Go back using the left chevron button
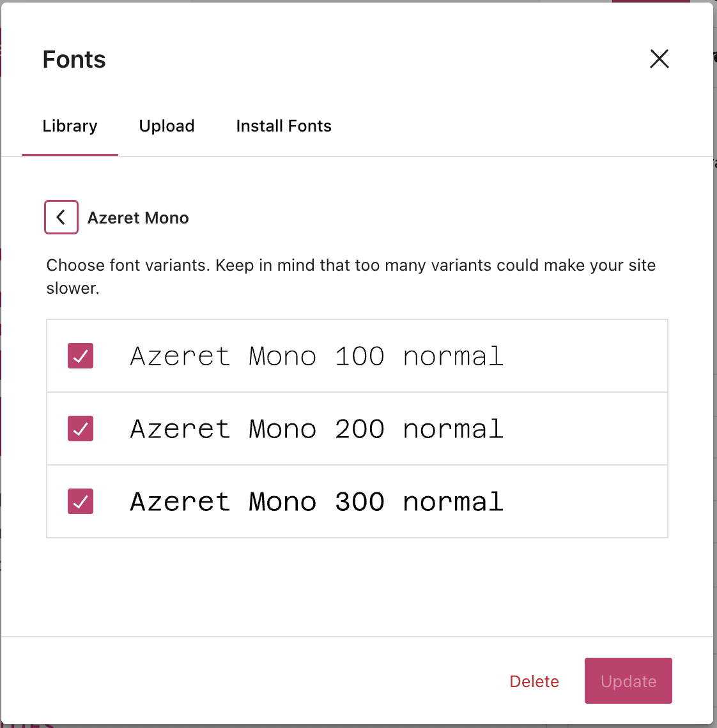This screenshot has width=717, height=728. pos(61,217)
